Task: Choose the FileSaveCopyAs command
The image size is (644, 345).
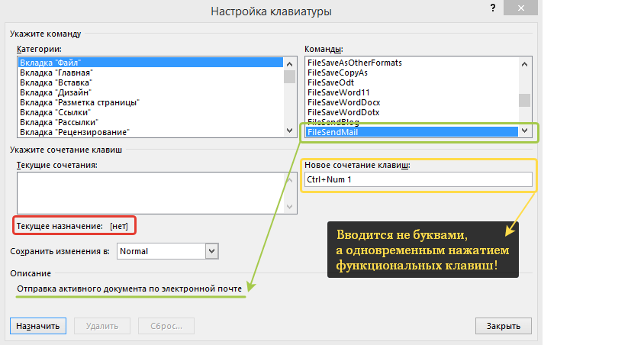Action: tap(337, 73)
